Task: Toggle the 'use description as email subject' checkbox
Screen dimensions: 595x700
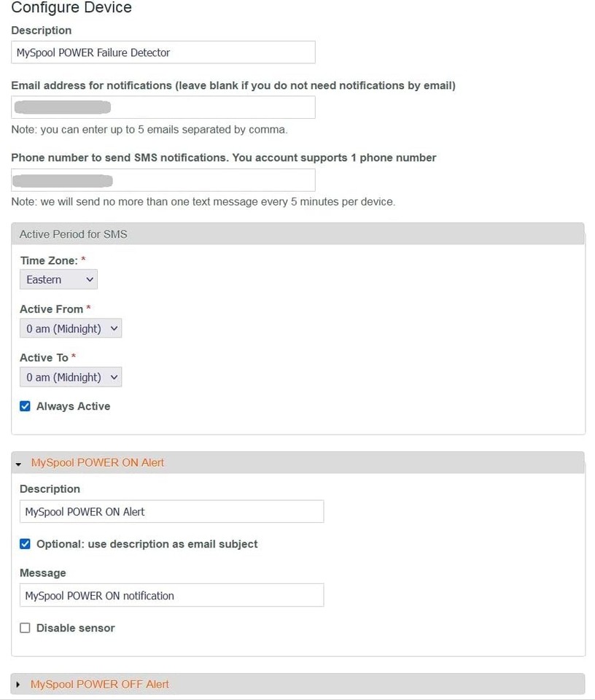Action: pos(25,543)
